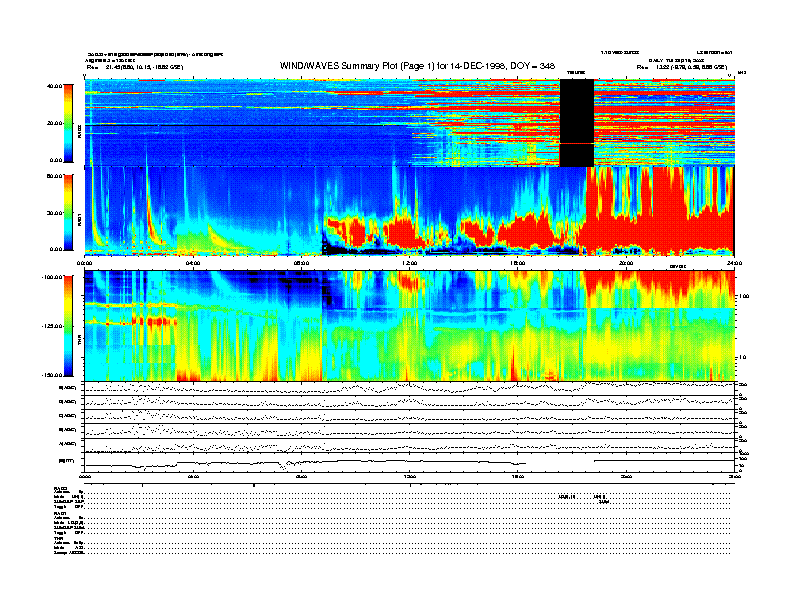Click the 40.00 label on RAD2 scale
Viewport: 792px width, 612px height.
pyautogui.click(x=54, y=86)
